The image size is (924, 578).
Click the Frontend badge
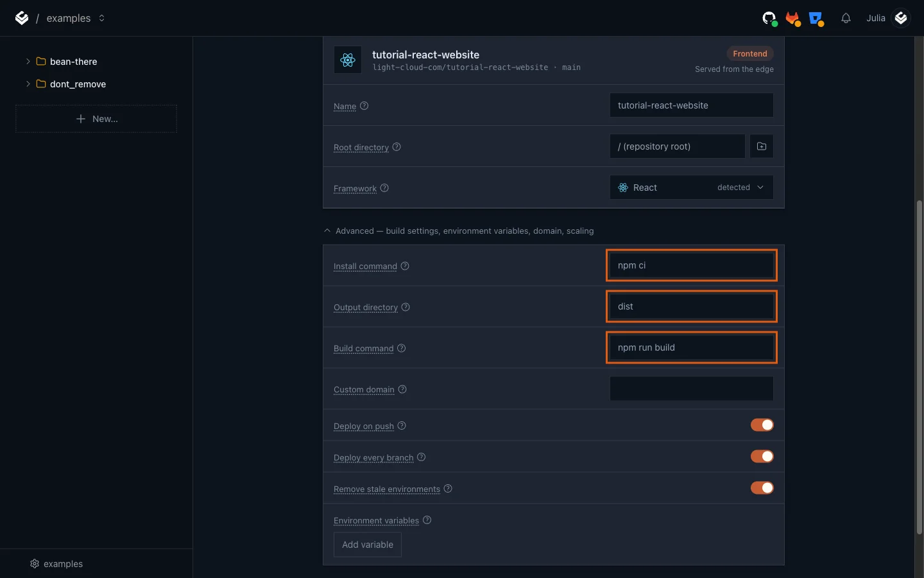[x=750, y=54]
